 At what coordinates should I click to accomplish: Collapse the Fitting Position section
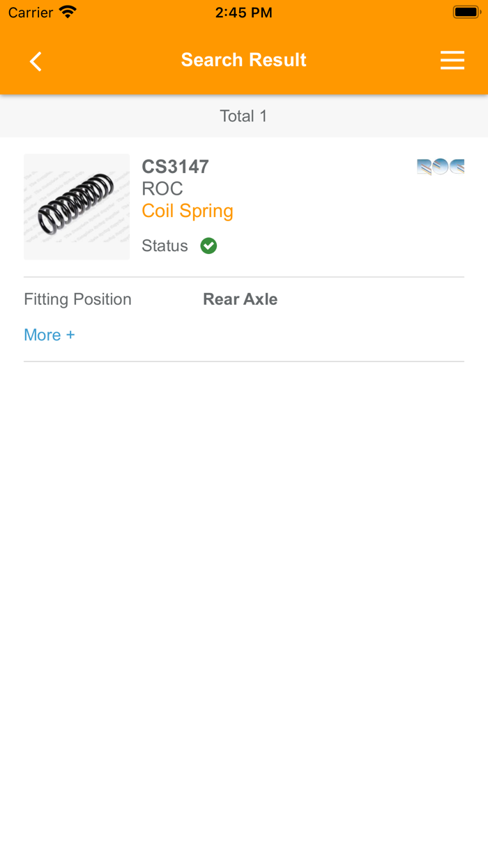pyautogui.click(x=77, y=299)
